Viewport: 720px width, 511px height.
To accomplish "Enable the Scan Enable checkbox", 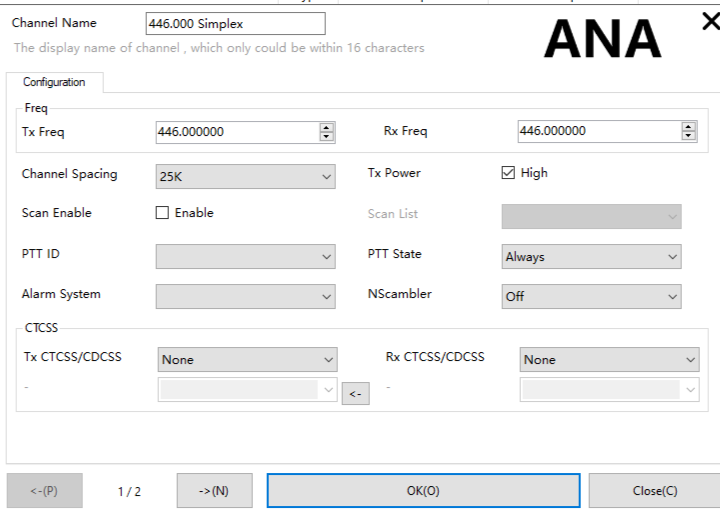I will [162, 213].
